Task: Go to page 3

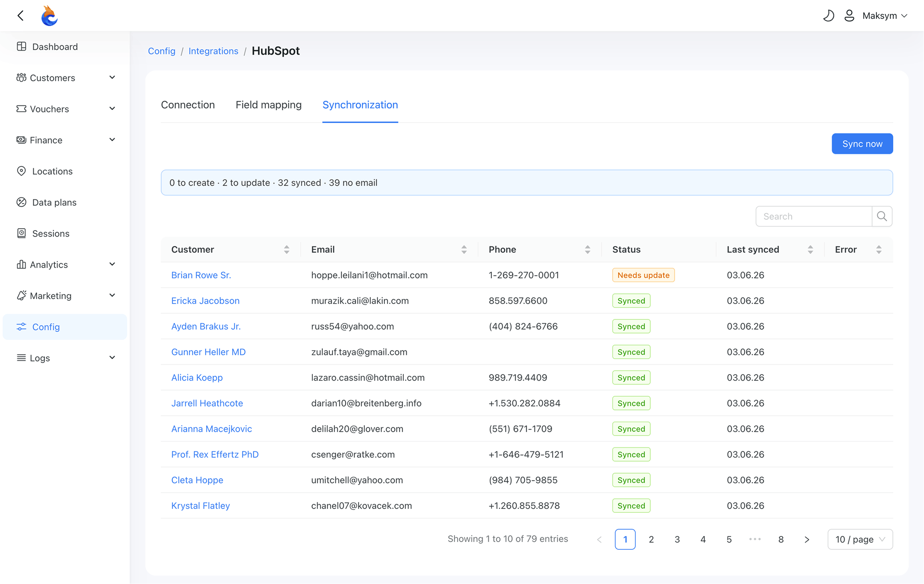Action: pos(677,540)
